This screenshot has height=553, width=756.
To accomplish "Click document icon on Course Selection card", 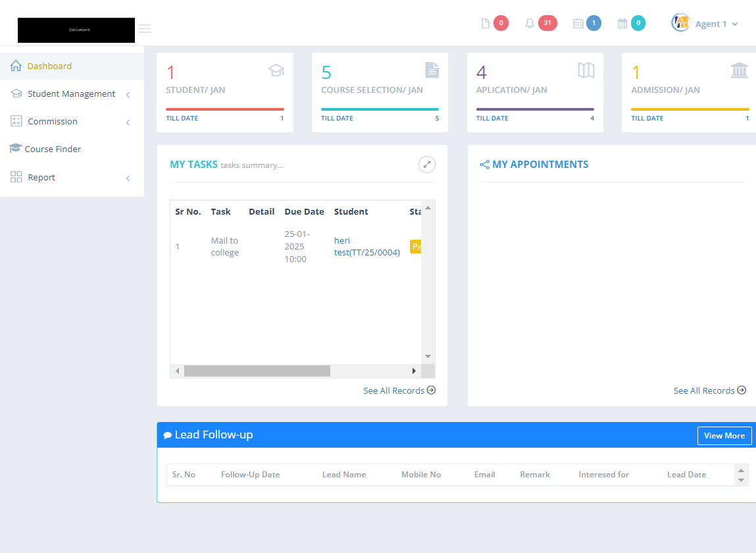I will point(432,70).
